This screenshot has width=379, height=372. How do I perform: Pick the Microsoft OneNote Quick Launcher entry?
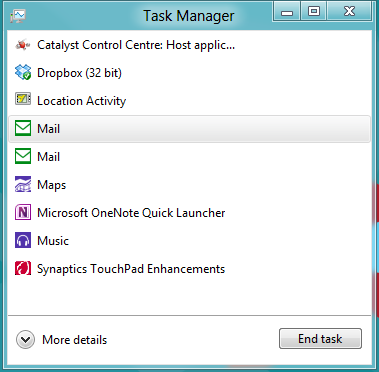[x=189, y=213]
